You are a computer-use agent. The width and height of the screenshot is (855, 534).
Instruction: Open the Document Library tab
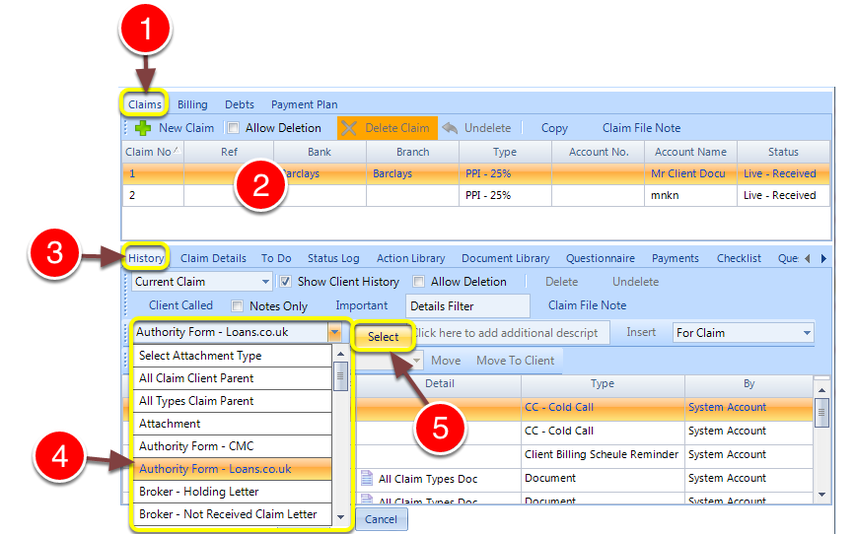[x=505, y=258]
